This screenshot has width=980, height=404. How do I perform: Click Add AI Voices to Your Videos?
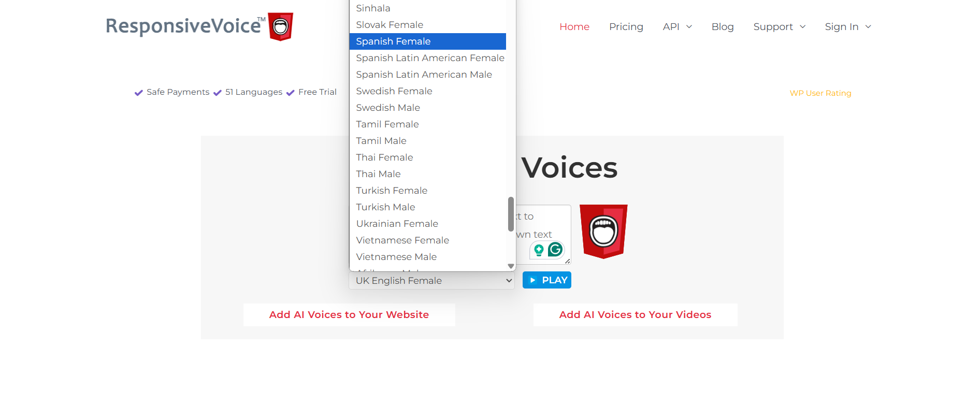pyautogui.click(x=635, y=314)
